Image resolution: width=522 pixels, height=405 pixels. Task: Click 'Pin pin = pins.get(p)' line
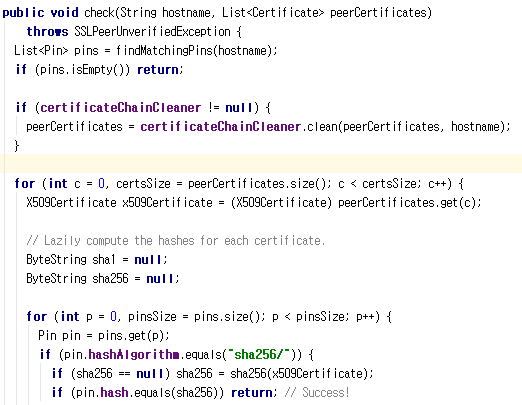(x=104, y=336)
